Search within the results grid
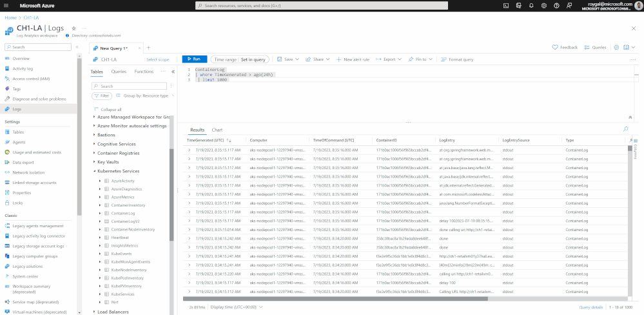This screenshot has width=644, height=315. 625,129
